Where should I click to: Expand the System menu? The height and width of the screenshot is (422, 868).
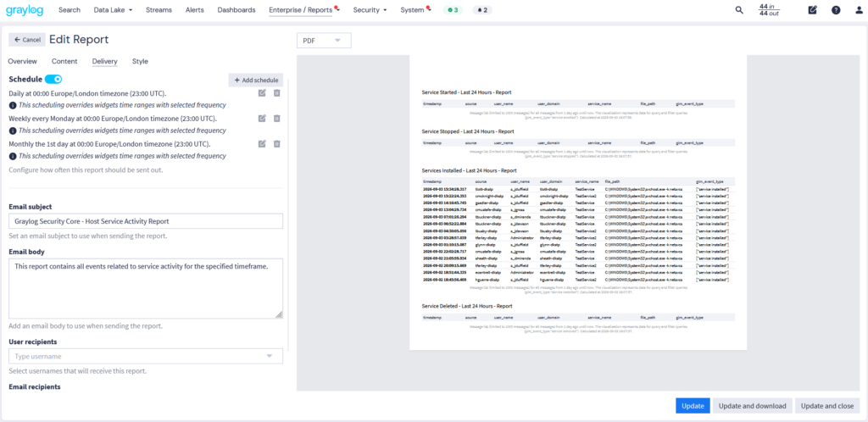tap(415, 10)
